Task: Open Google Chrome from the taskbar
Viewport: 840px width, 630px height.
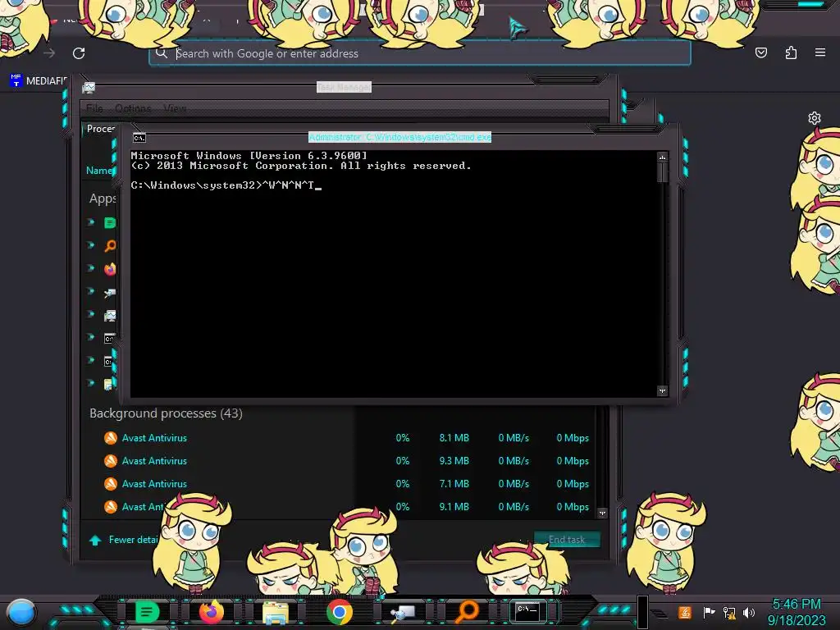Action: tap(340, 612)
